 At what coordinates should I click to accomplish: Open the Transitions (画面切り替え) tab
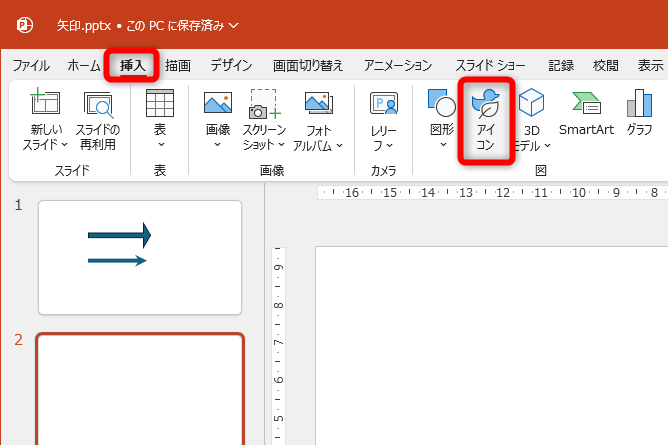point(308,66)
